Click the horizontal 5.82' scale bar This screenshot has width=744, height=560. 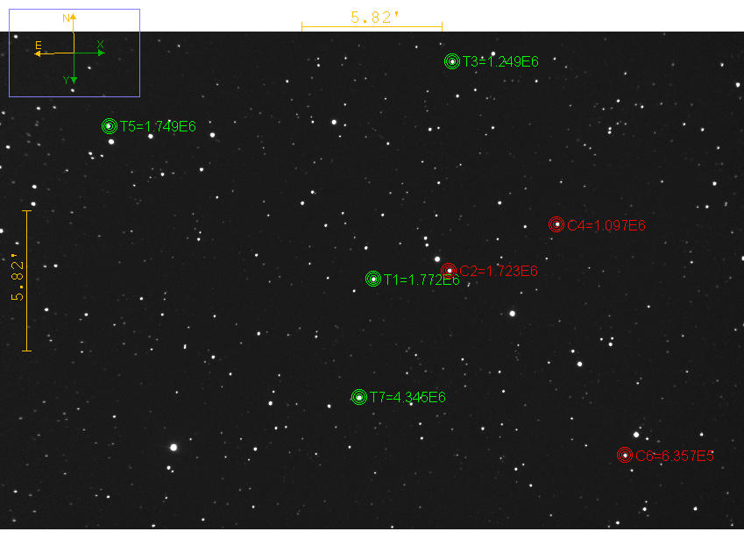click(x=372, y=27)
